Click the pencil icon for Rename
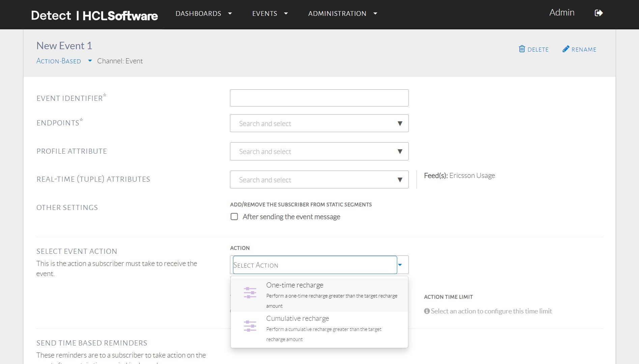Viewport: 639px width, 364px height. pos(566,49)
